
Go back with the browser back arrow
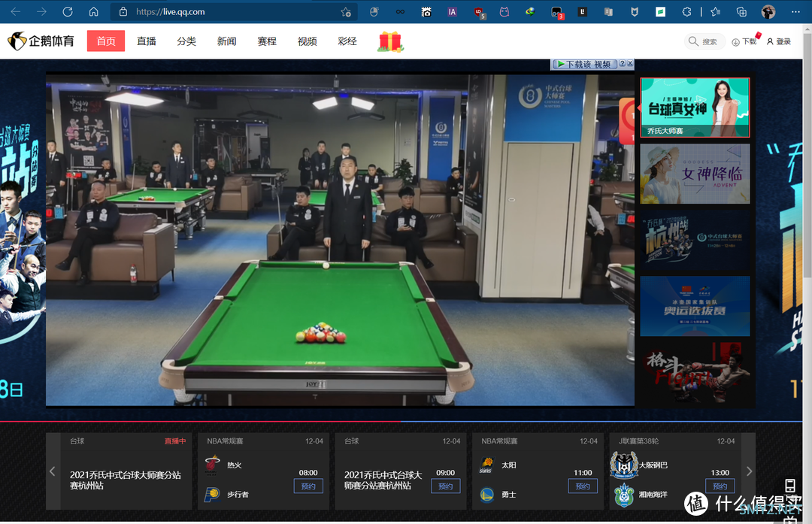click(16, 11)
